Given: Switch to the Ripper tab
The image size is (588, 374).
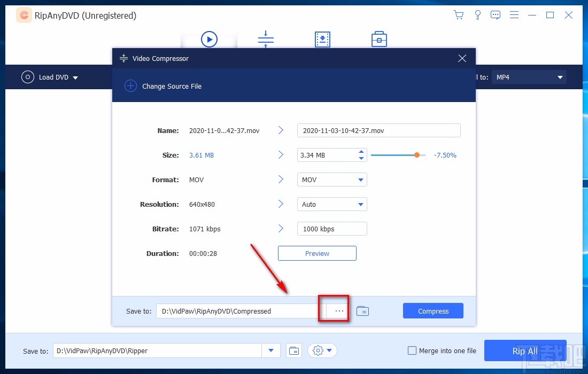Looking at the screenshot, I should pyautogui.click(x=209, y=40).
